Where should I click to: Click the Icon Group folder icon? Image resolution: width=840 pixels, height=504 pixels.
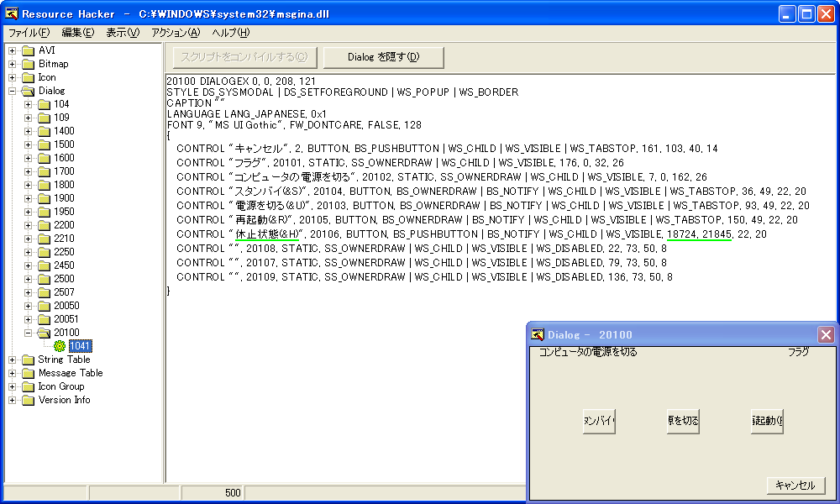[29, 386]
